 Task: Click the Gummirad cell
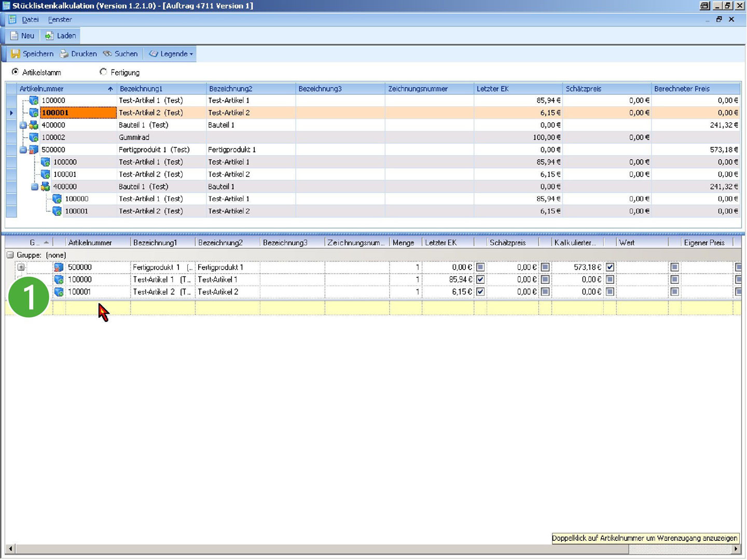(x=161, y=137)
